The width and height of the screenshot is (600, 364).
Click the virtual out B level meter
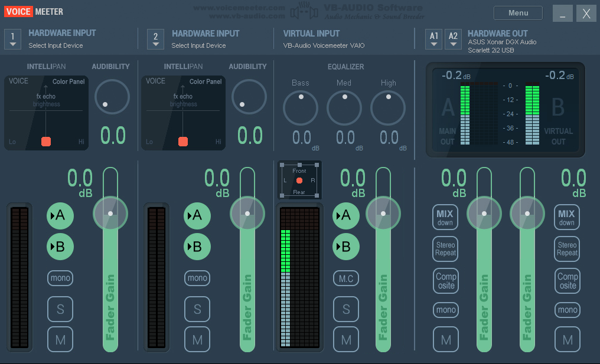(532, 113)
